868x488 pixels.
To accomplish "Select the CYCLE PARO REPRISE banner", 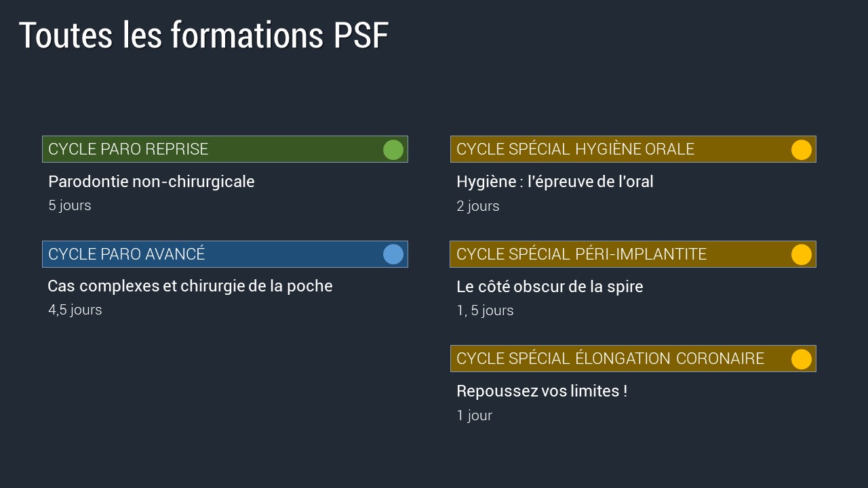I will coord(225,149).
